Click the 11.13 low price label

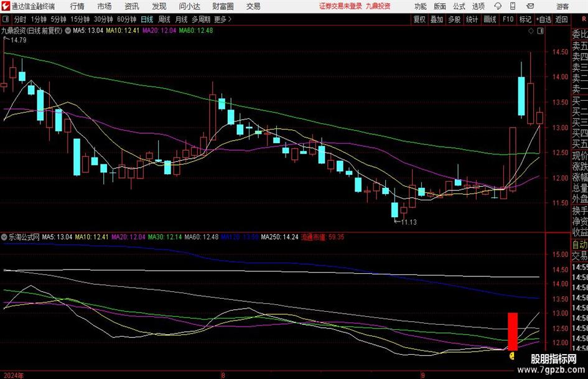coord(409,222)
